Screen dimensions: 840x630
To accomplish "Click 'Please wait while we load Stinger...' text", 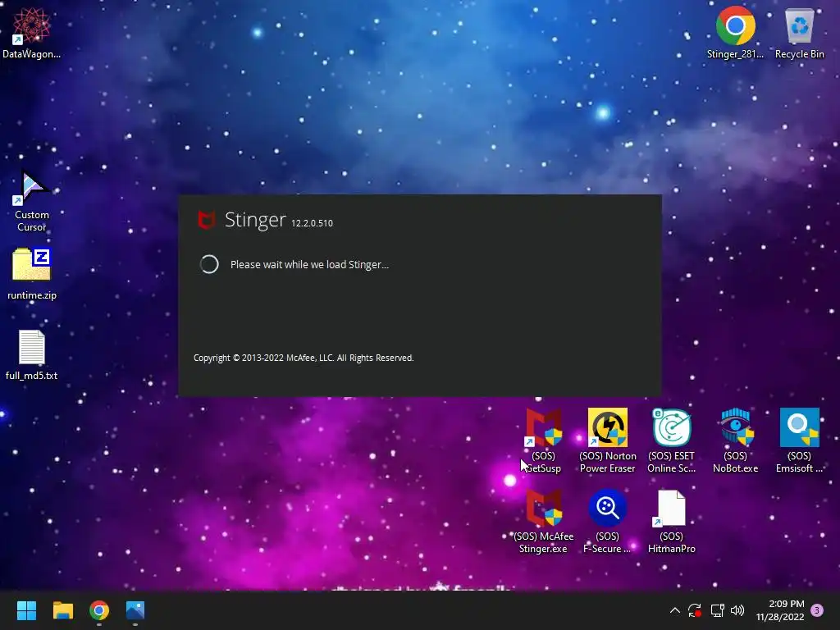I will (309, 265).
